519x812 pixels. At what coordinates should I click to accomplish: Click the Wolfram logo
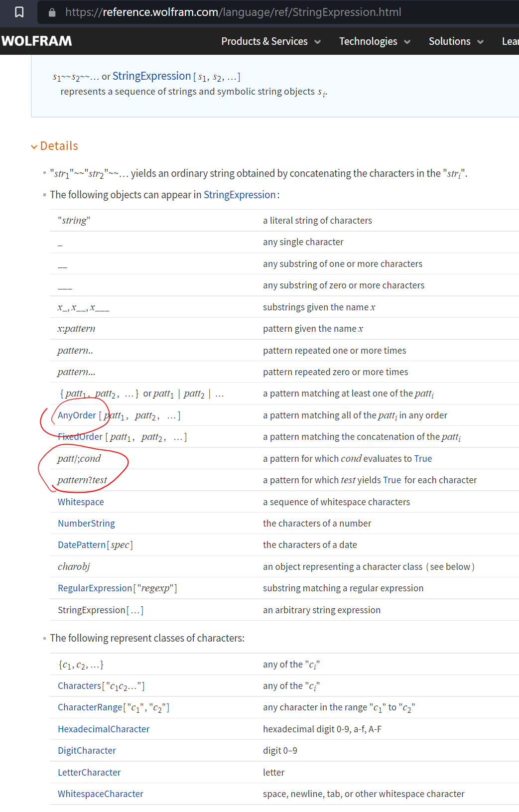coord(36,41)
